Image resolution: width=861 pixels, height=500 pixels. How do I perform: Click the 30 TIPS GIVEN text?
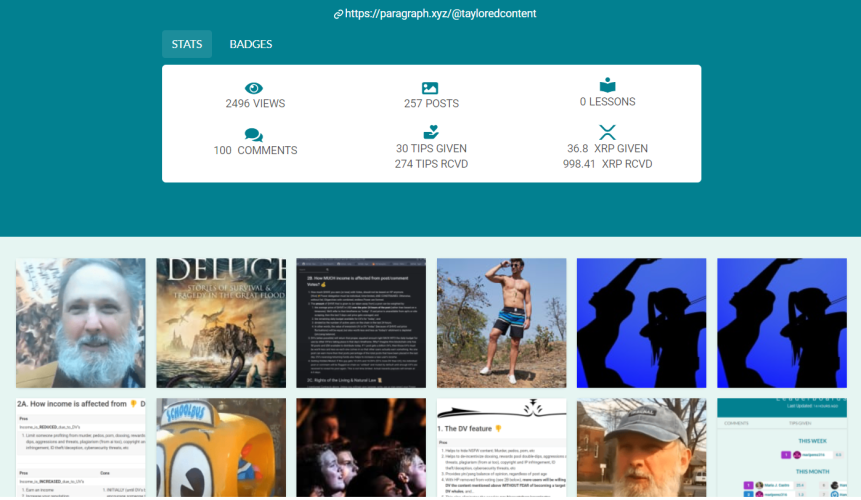(x=432, y=148)
